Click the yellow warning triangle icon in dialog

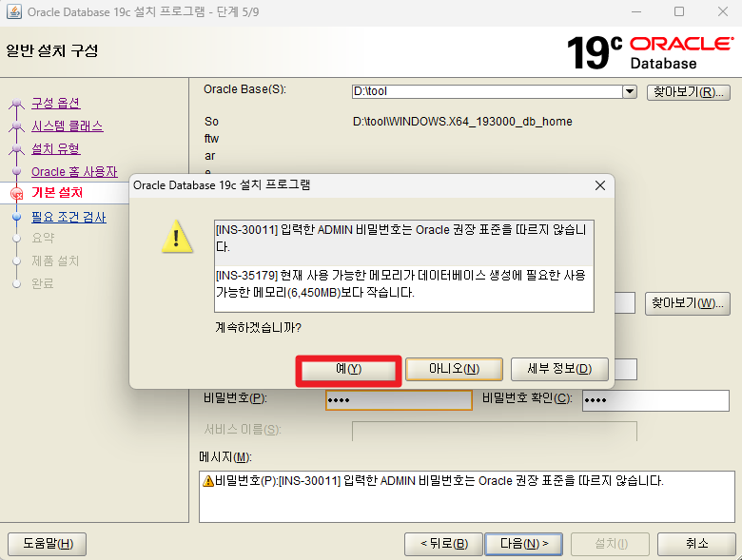pyautogui.click(x=177, y=236)
